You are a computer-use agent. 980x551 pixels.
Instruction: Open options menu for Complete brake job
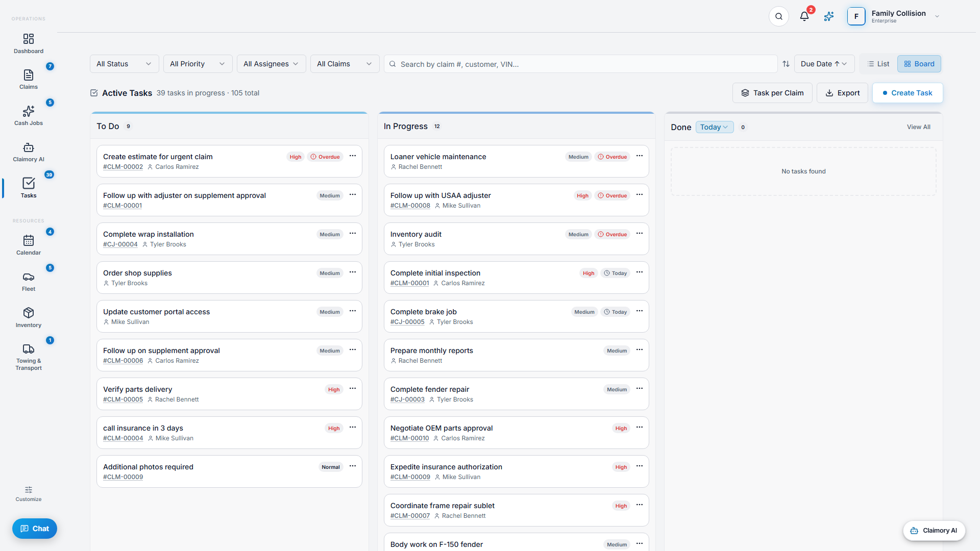tap(640, 311)
